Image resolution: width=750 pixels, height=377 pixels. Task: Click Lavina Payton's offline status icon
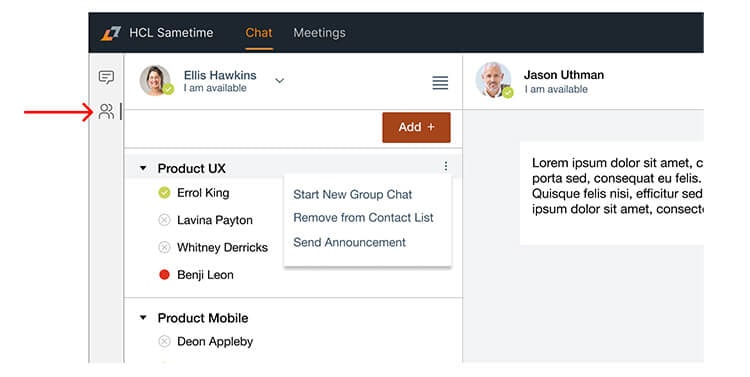click(x=164, y=220)
